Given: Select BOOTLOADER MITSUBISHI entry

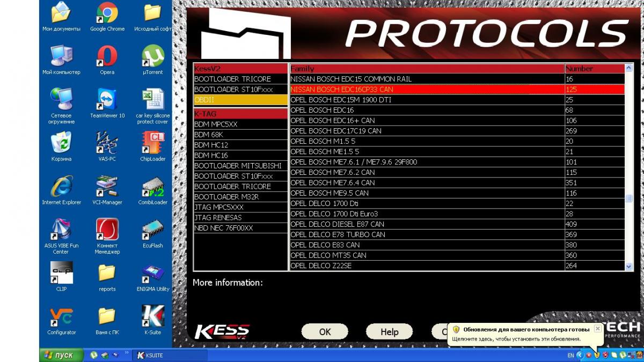Looking at the screenshot, I should [240, 166].
